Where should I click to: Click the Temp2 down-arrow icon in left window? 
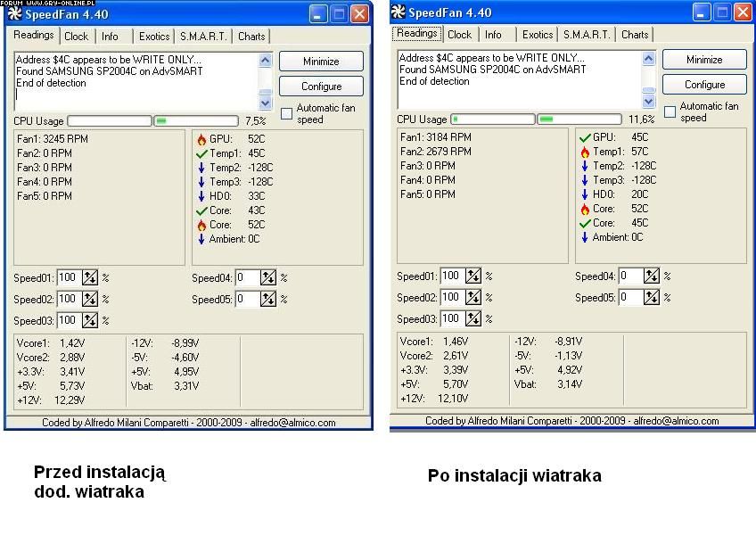click(201, 168)
